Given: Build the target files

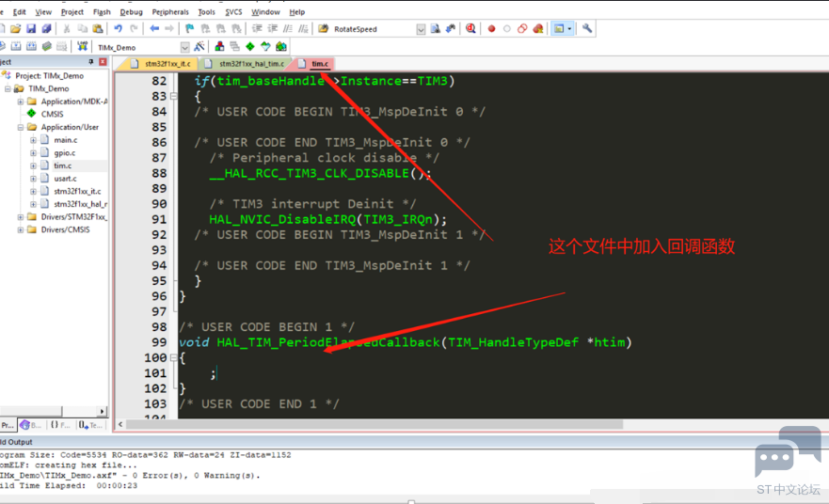Looking at the screenshot, I should [x=16, y=46].
